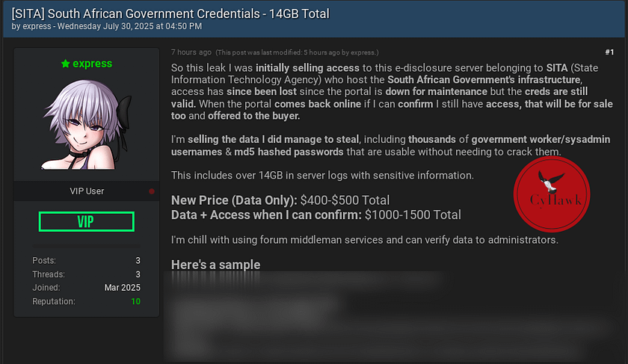Click the by express thread author line
The width and height of the screenshot is (628, 364).
pos(106,26)
